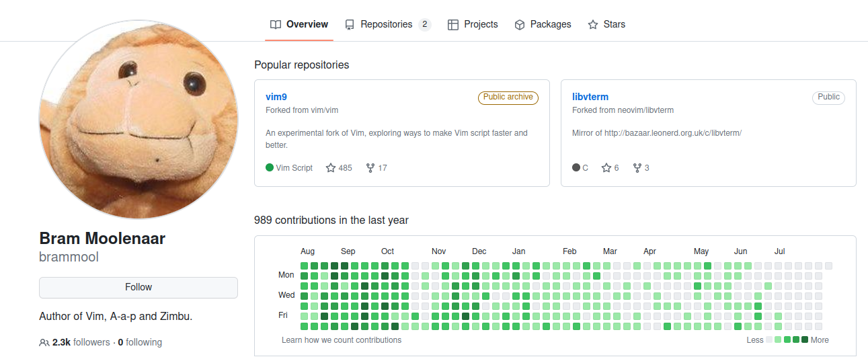This screenshot has height=363, width=868.
Task: Click the Public archive badge on vim9
Action: 508,97
